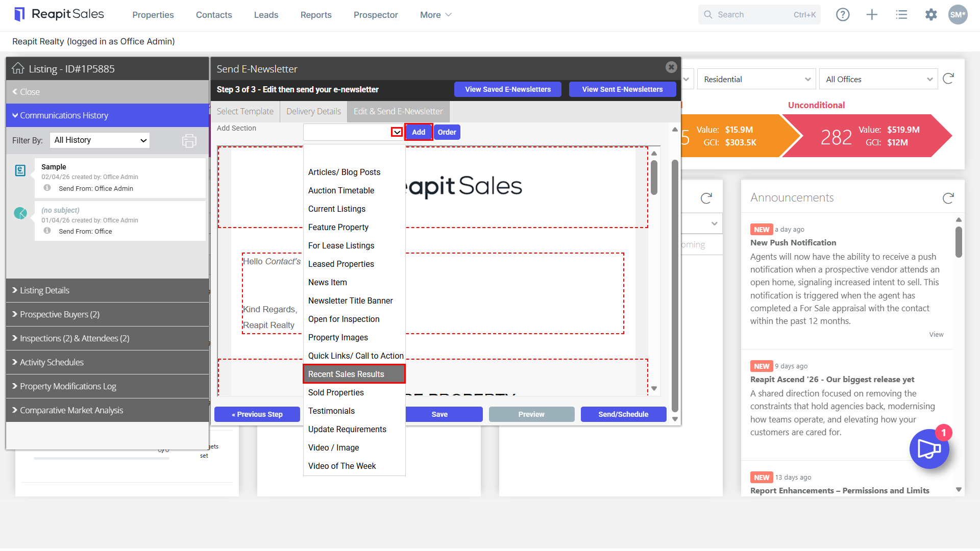This screenshot has width=980, height=551.
Task: Click View Saved E-Newsletters button
Action: (508, 89)
